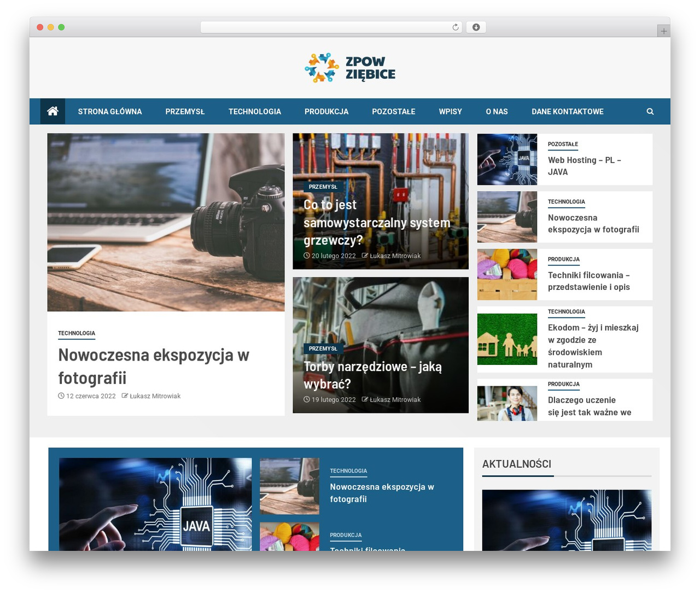
Task: Open the PRODUKCJA menu item
Action: [326, 112]
